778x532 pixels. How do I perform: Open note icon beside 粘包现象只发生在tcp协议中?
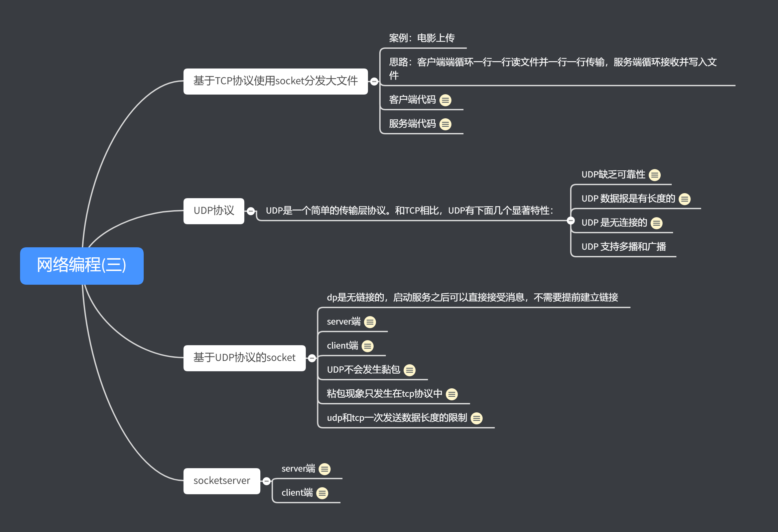click(x=452, y=394)
